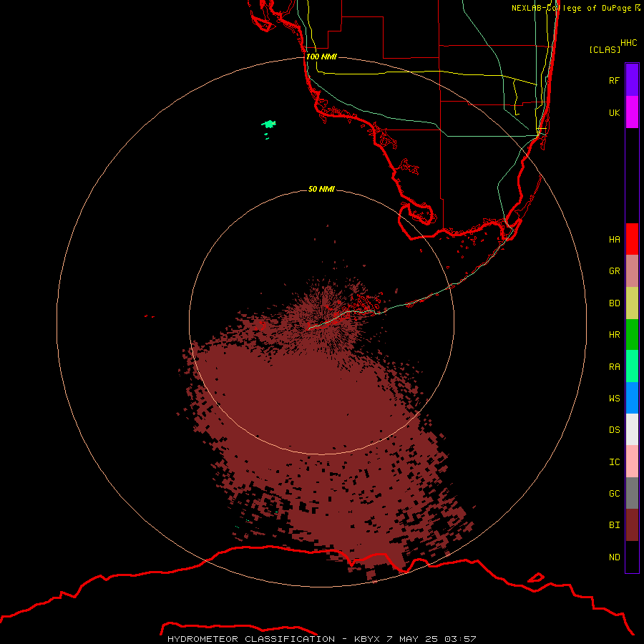Screen dimensions: 644x644
Task: Click the NEXLAB-College of DuPage credit text
Action: click(x=575, y=8)
